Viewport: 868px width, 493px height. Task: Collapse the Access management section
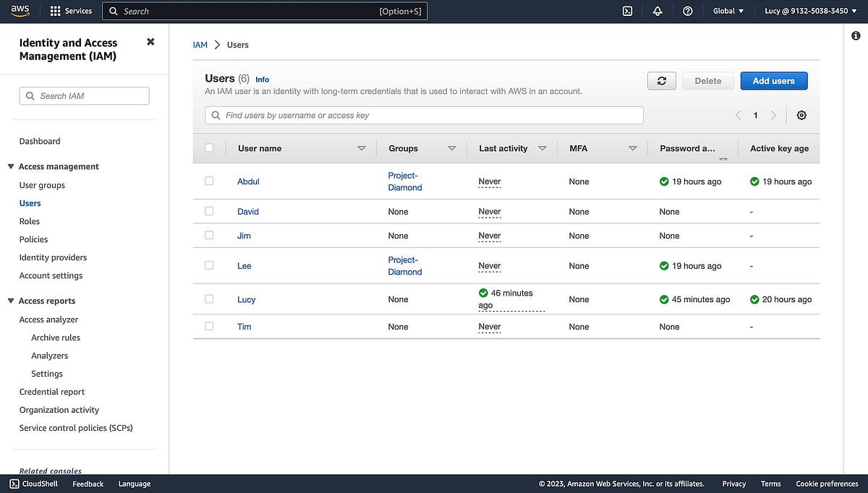tap(11, 166)
